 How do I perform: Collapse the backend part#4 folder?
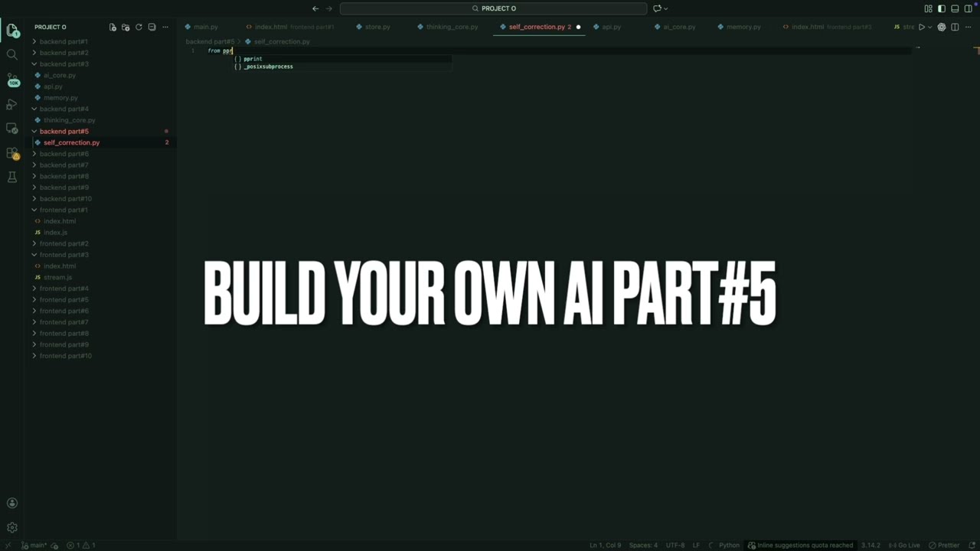(64, 109)
